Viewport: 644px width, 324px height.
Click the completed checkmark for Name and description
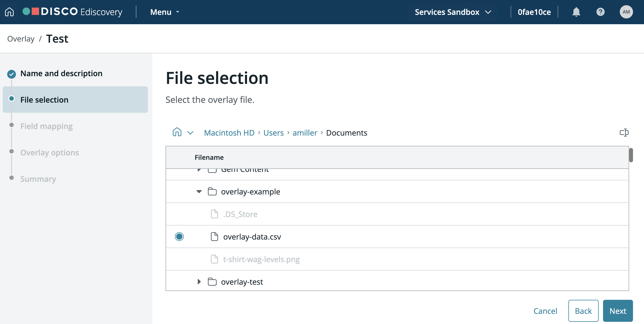(x=12, y=74)
